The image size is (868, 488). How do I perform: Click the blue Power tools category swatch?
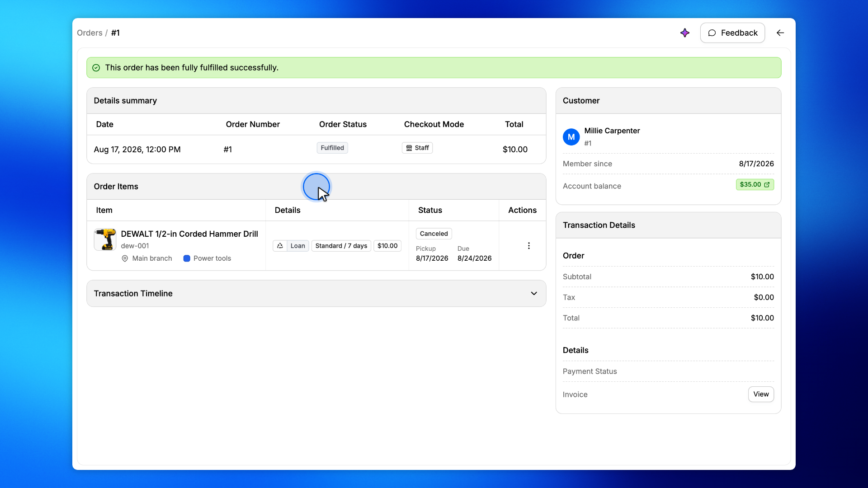coord(186,258)
